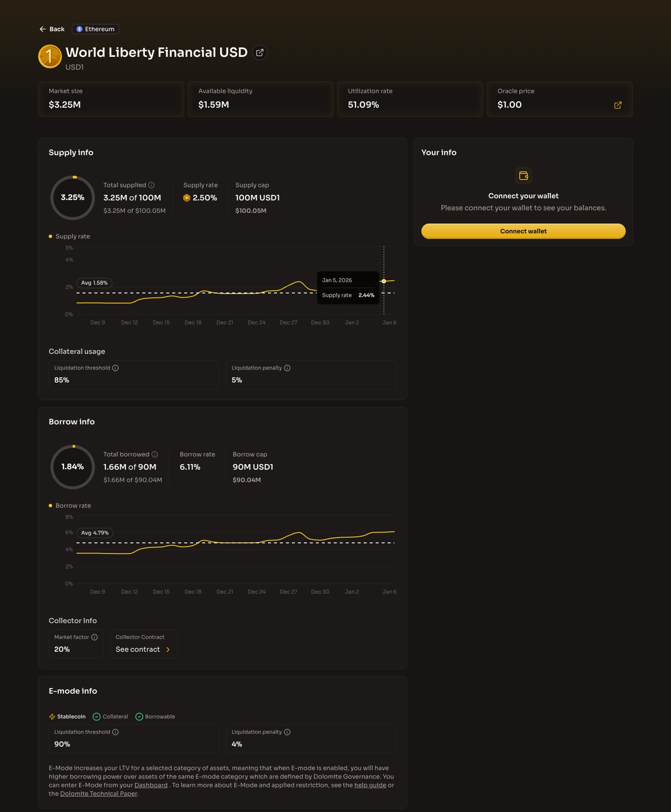Screen dimensions: 671x812
Task: Click info icon next to Collateral usage Liquidation penalty 5%
Action: coord(287,368)
